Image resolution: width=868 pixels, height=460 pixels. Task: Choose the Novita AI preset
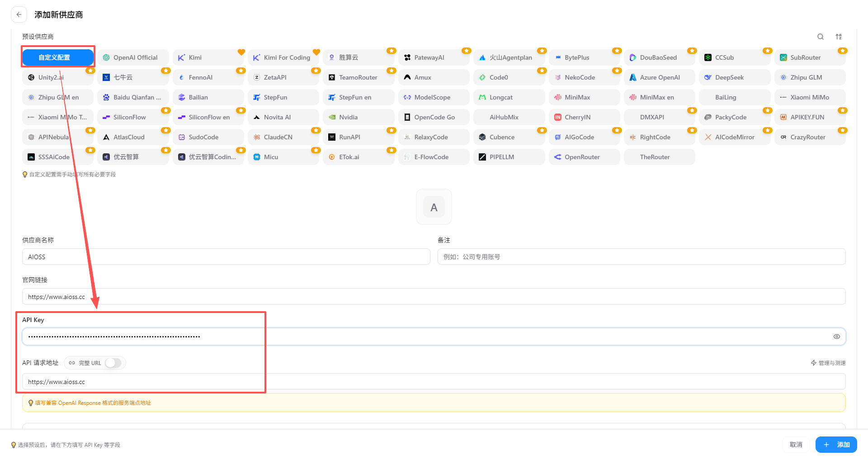283,117
